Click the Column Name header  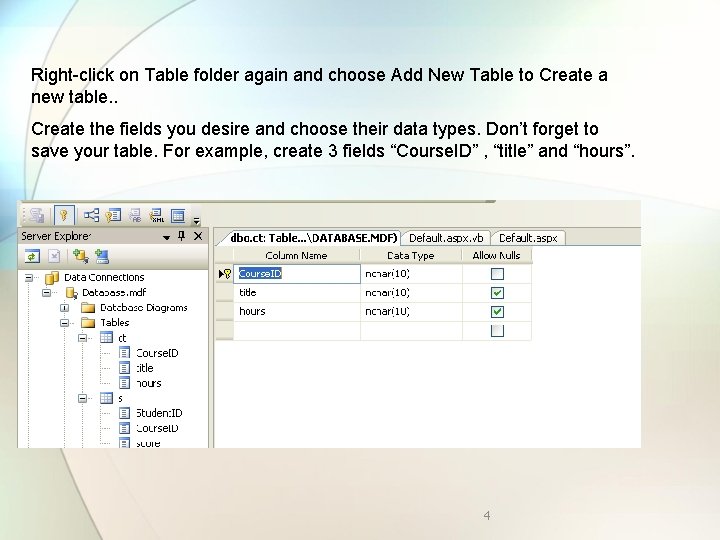(296, 255)
